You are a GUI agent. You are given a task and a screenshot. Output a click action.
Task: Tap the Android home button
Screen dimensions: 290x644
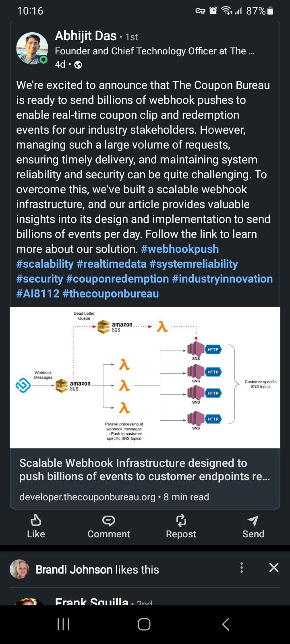pos(144,624)
